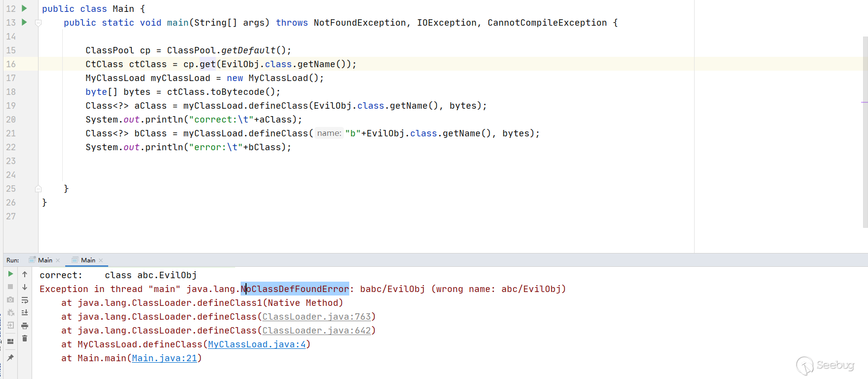Image resolution: width=868 pixels, height=379 pixels.
Task: Click the Exit icon in the Run toolbar
Action: [x=10, y=325]
